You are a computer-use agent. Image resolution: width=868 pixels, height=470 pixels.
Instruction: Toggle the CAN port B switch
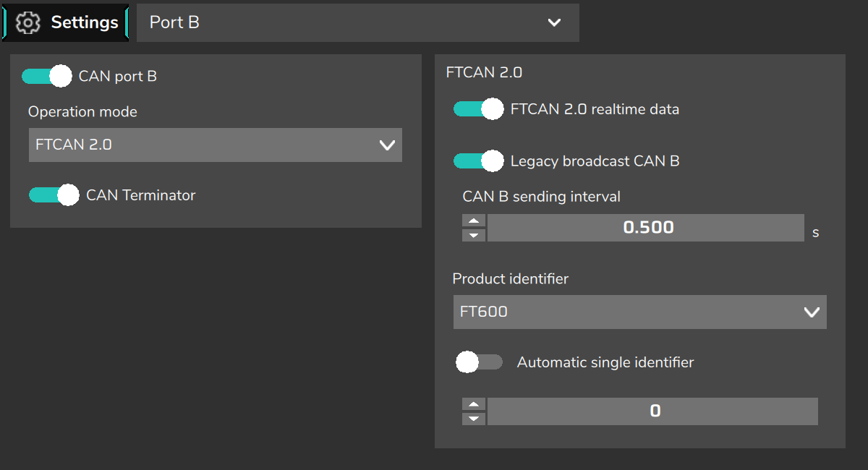click(47, 76)
